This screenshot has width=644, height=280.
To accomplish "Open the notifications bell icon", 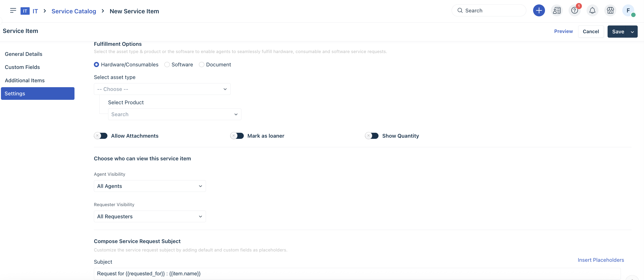I will point(592,11).
